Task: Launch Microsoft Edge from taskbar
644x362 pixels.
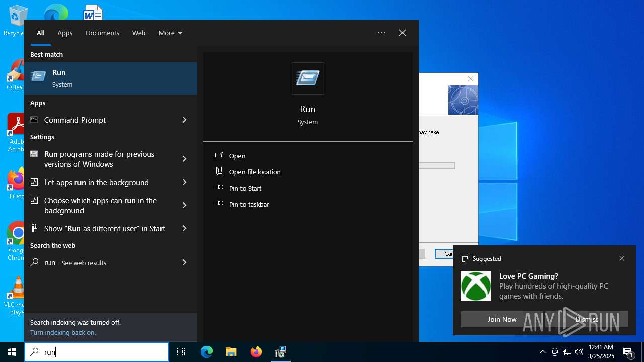Action: coord(207,352)
